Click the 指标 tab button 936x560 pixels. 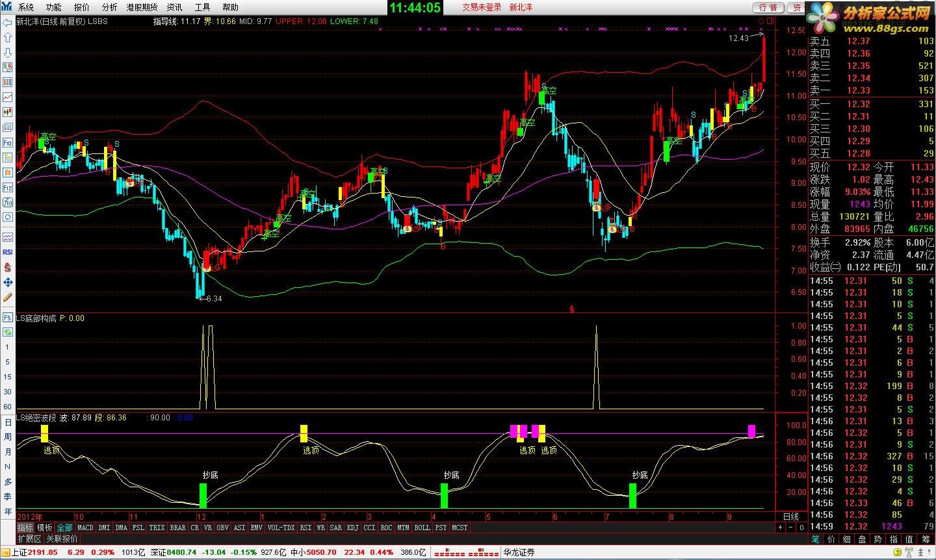coord(25,528)
